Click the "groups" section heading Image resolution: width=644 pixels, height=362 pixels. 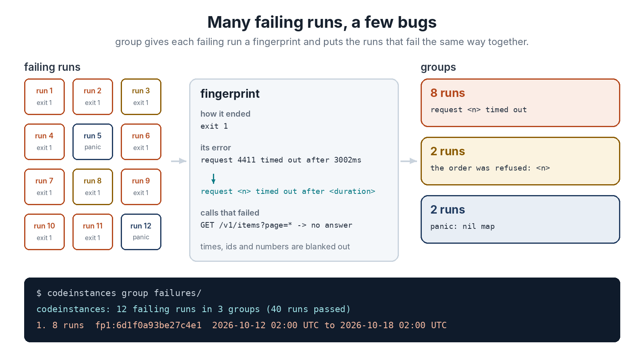point(438,67)
